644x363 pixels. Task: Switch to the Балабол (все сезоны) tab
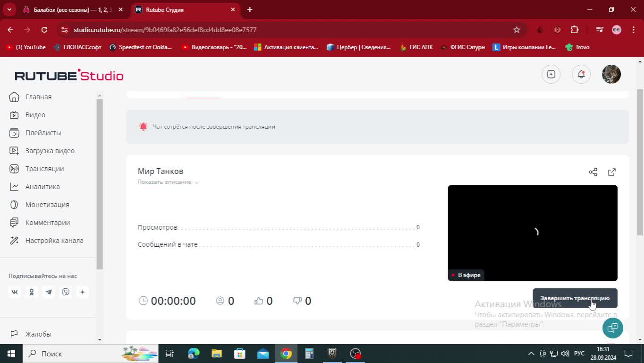point(73,9)
